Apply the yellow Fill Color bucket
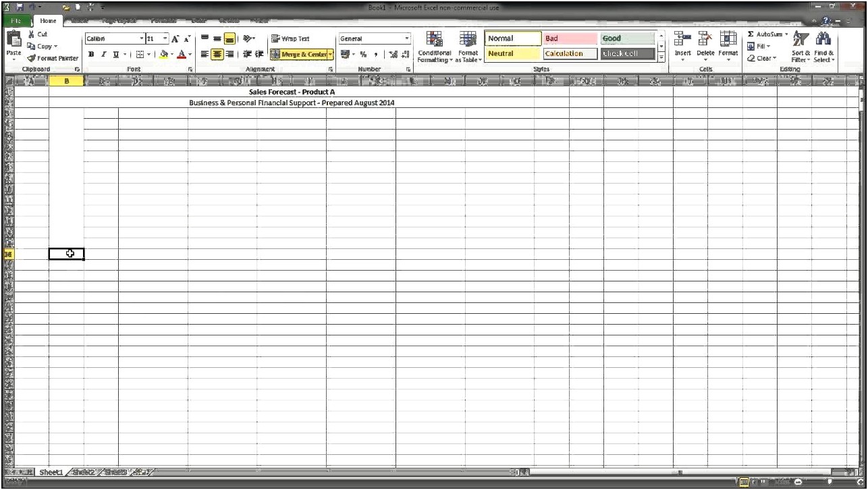 [x=163, y=55]
